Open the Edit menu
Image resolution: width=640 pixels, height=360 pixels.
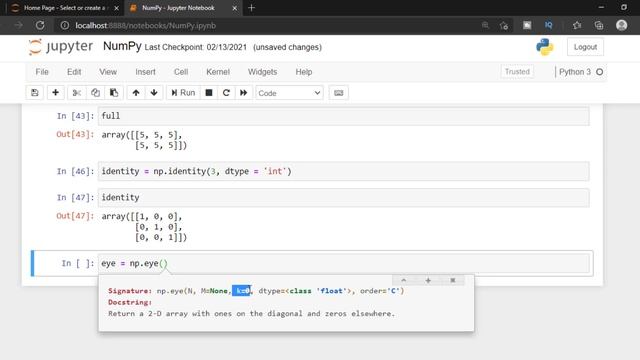point(74,72)
